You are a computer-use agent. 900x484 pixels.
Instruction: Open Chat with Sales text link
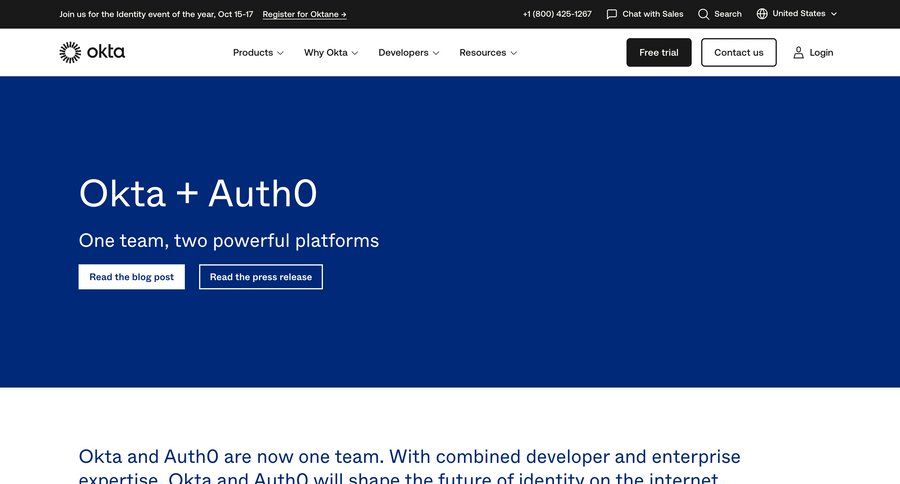click(x=653, y=14)
